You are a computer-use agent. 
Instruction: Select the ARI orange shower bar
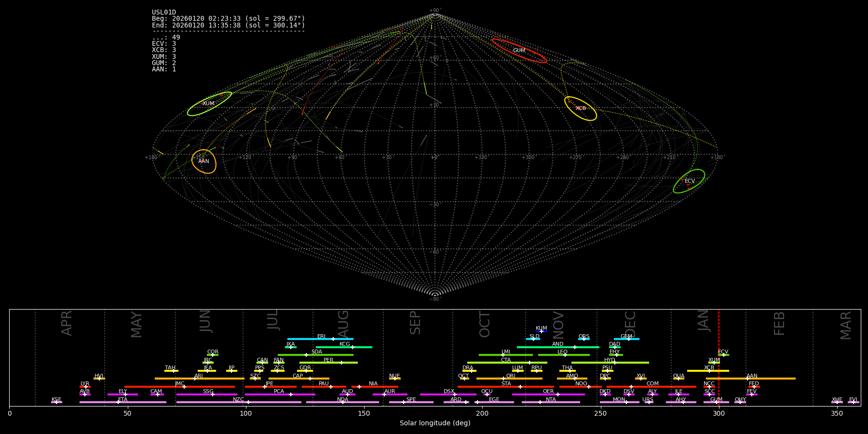pyautogui.click(x=200, y=379)
